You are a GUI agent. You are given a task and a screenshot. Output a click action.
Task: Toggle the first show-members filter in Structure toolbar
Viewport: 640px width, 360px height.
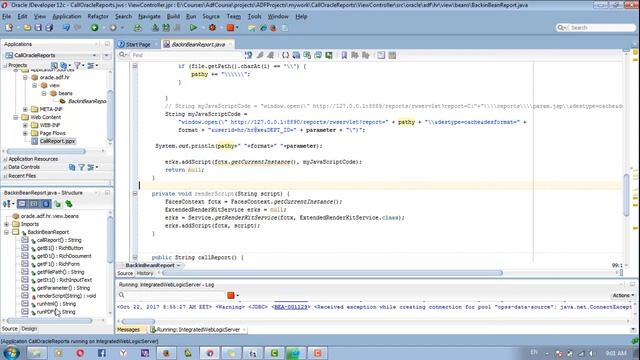pos(22,204)
